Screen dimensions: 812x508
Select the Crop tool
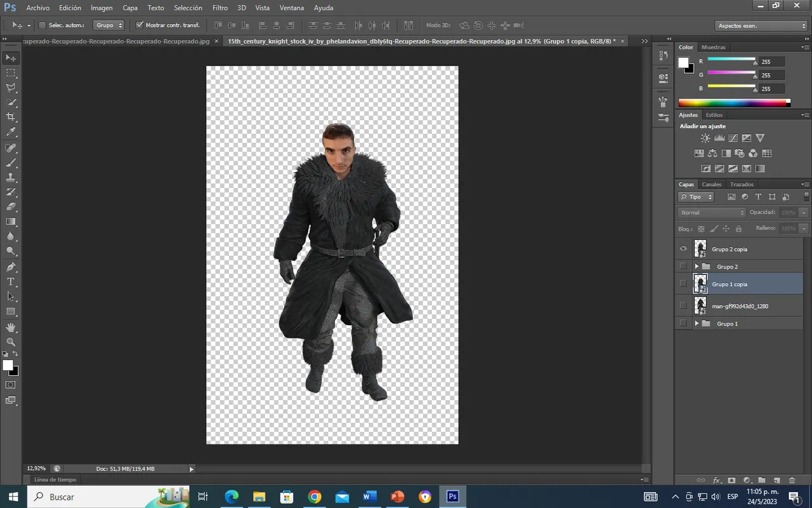[11, 117]
